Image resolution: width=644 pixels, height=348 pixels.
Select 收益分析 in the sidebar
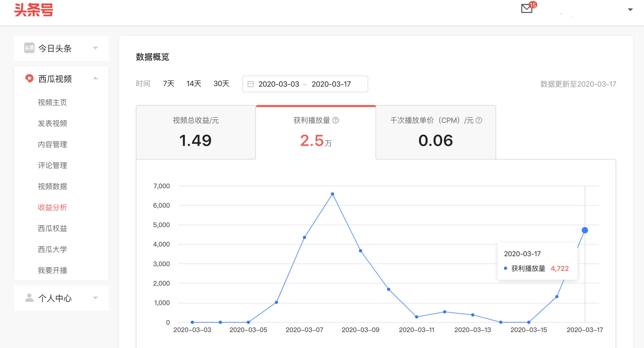[52, 207]
